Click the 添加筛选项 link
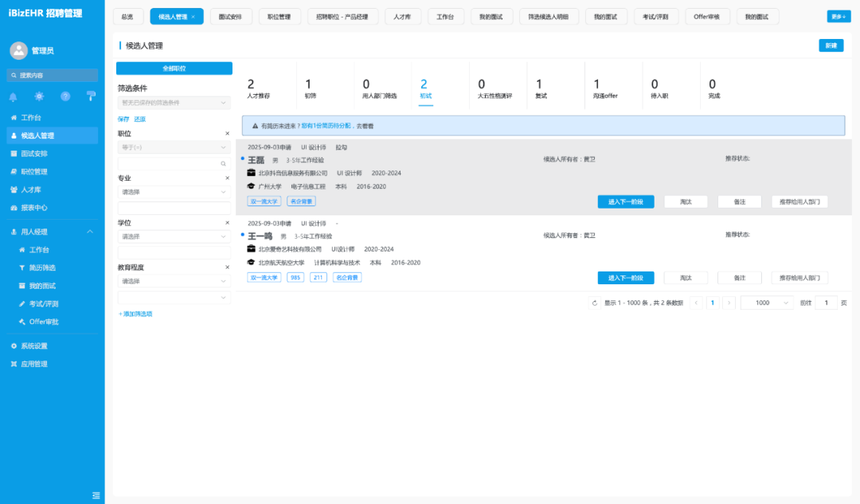The width and height of the screenshot is (860, 504). click(x=135, y=315)
